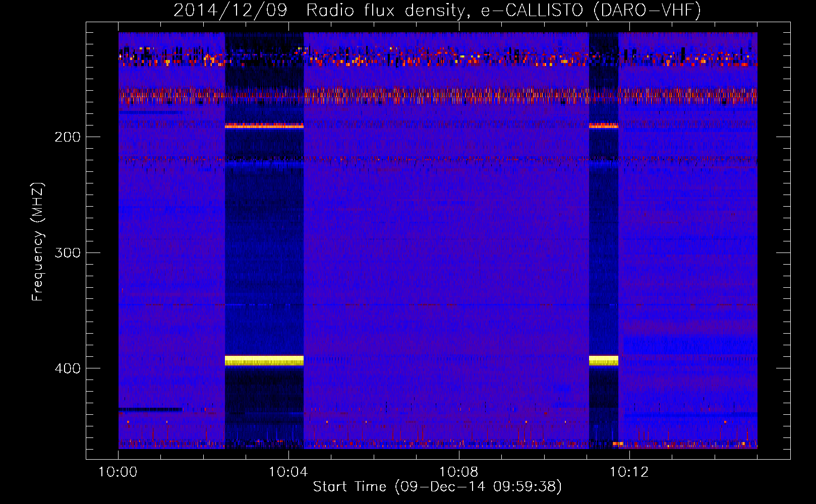816x504 pixels.
Task: Click the '200' frequency tick label
Action: click(68, 137)
